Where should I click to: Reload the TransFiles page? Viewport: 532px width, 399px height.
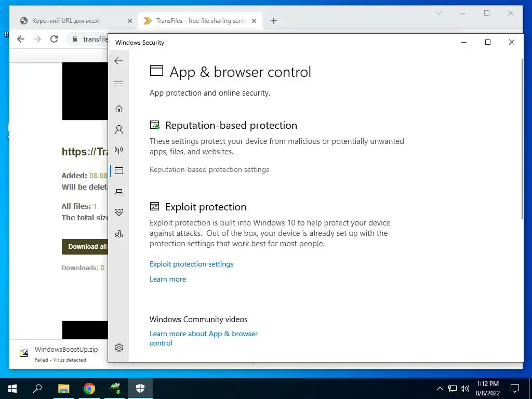pyautogui.click(x=54, y=39)
